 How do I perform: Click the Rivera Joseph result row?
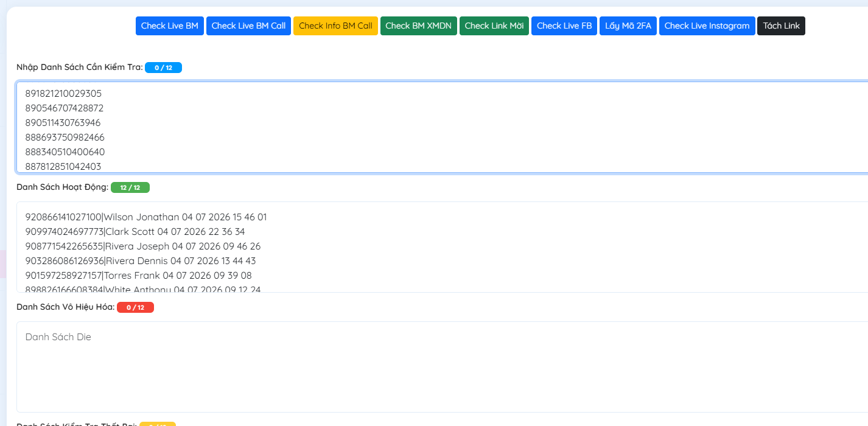pyautogui.click(x=142, y=246)
